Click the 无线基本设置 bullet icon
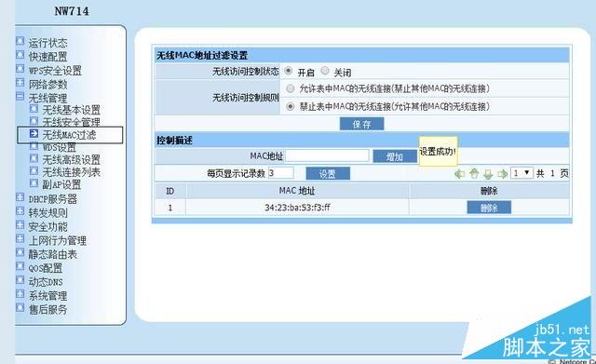This screenshot has width=596, height=364. [34, 109]
